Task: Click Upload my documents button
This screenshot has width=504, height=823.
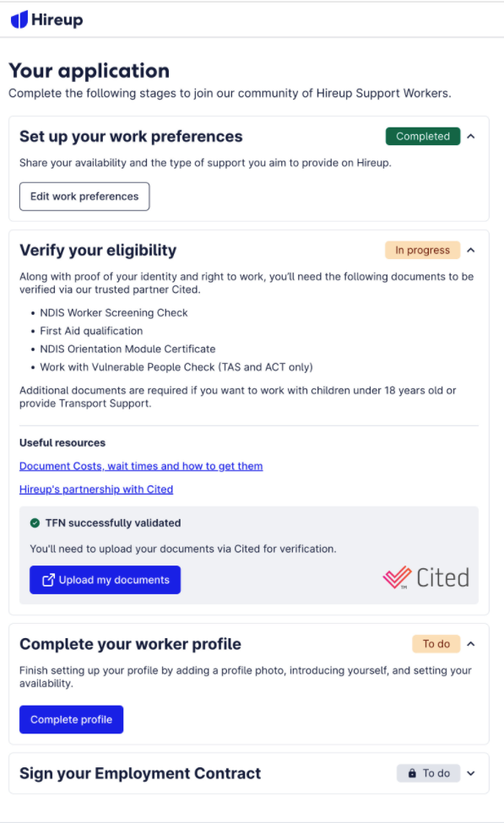Action: (x=105, y=580)
